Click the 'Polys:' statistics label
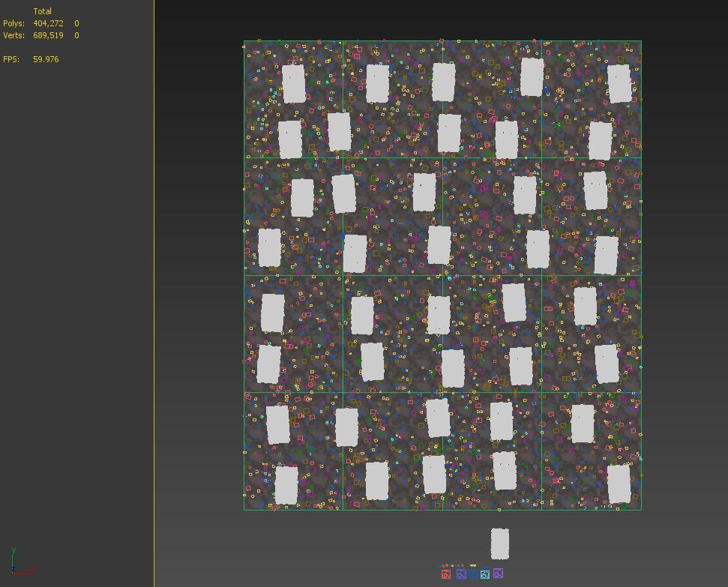This screenshot has height=587, width=728. [14, 23]
